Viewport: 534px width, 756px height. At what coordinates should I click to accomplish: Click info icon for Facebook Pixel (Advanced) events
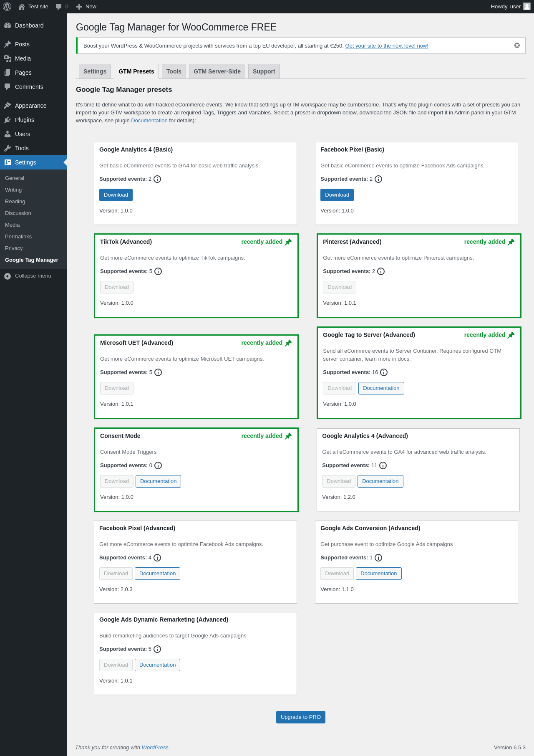pos(157,558)
